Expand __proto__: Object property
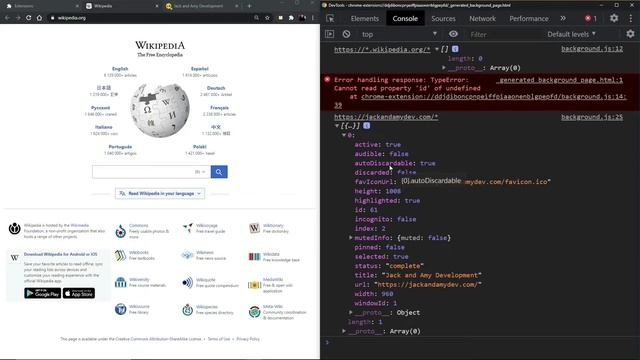Screen dimensions: 640x360 click(x=351, y=312)
